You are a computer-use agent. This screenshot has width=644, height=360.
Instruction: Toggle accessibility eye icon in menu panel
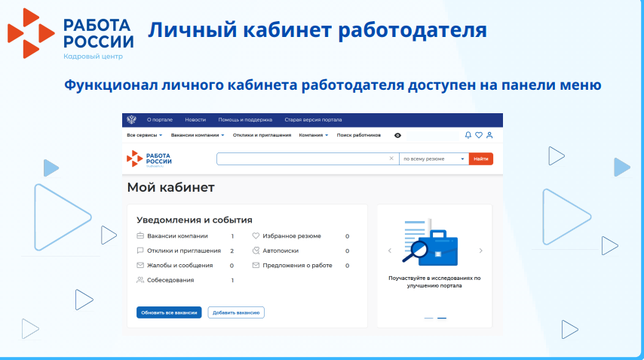[x=397, y=135]
